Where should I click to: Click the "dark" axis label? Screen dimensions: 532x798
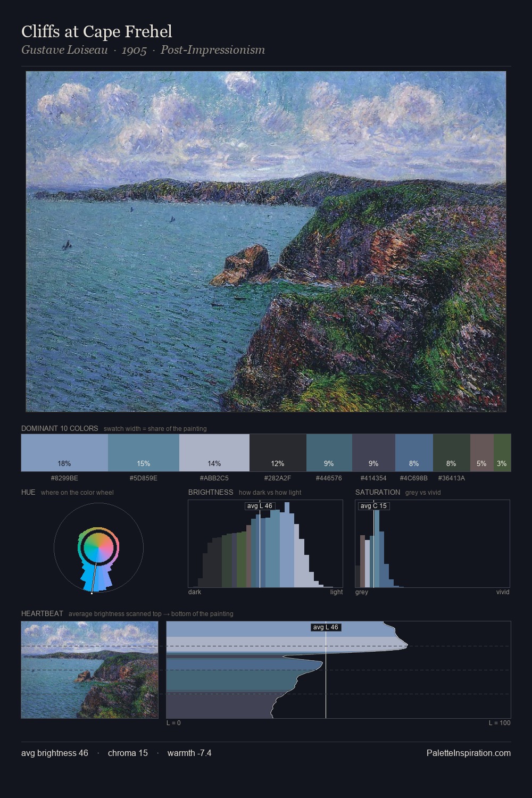point(195,592)
